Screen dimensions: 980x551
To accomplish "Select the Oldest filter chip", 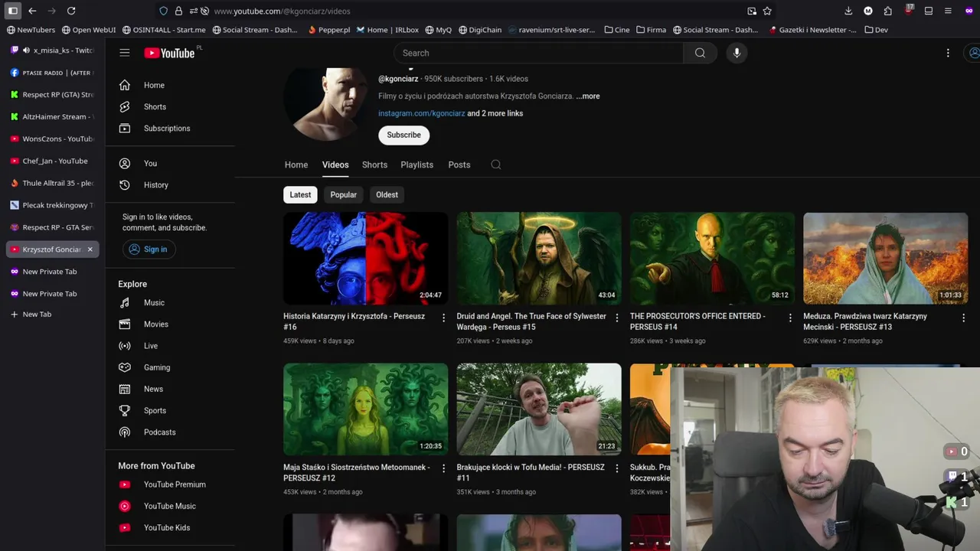I will click(387, 194).
